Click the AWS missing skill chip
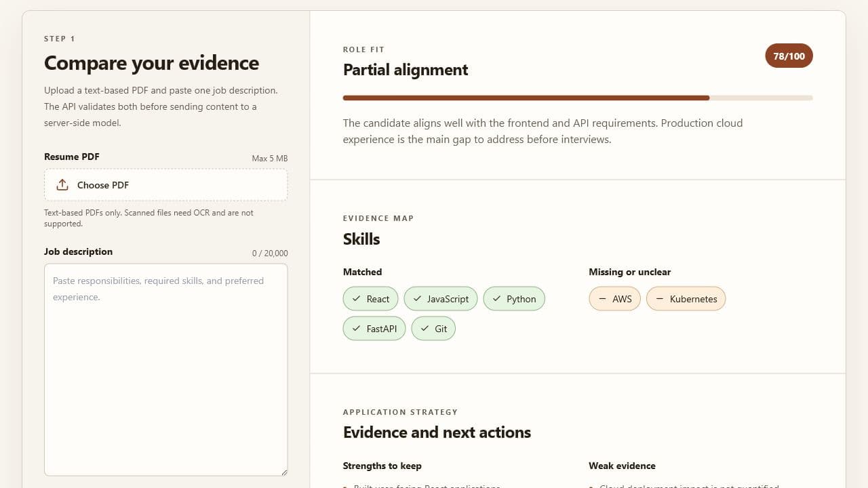 click(x=614, y=299)
